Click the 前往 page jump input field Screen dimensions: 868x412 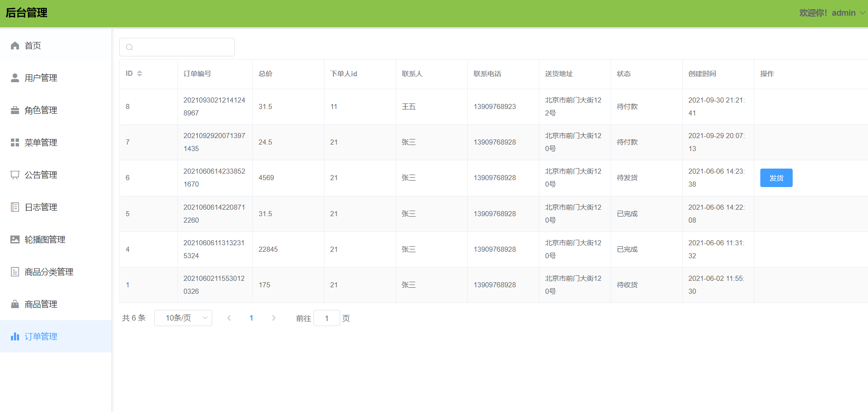point(327,318)
